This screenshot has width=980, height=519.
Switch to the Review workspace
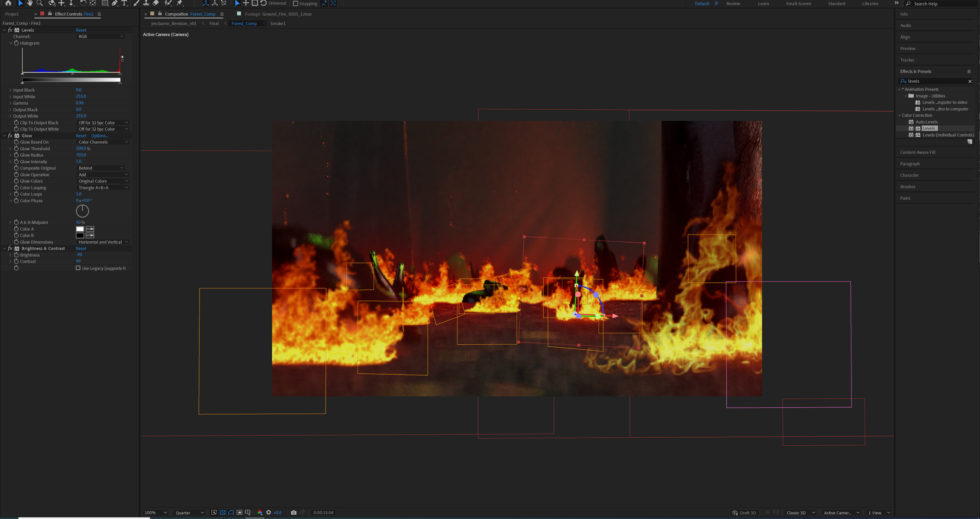pos(733,4)
